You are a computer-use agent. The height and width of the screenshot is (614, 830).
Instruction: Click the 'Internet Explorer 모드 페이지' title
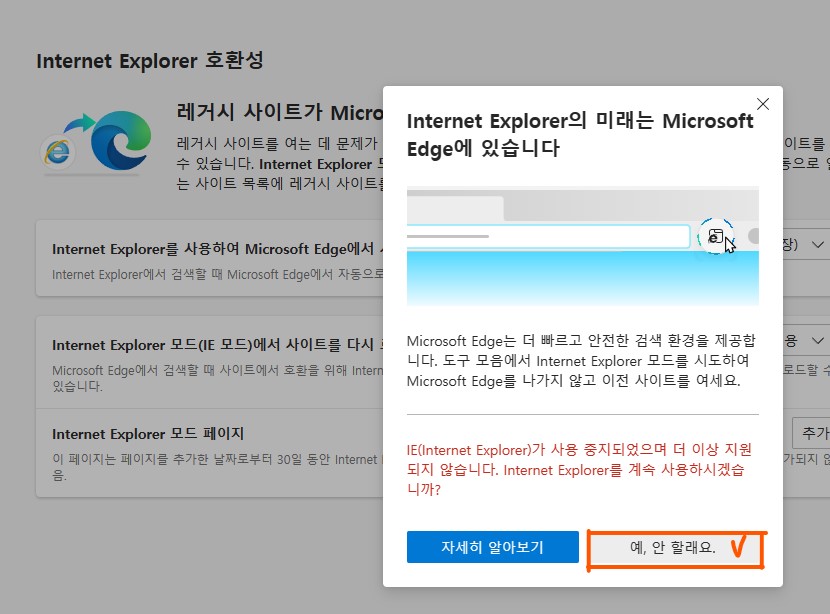pos(148,434)
